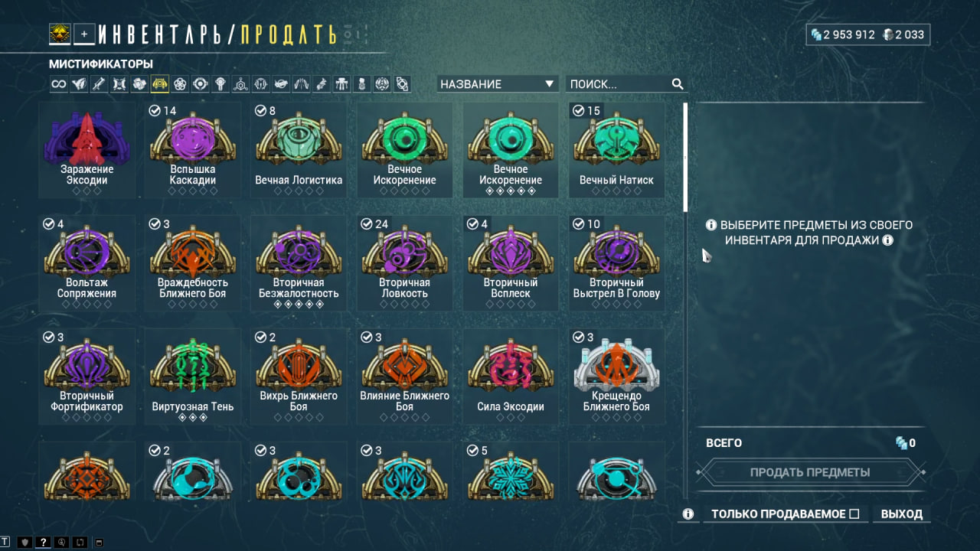The width and height of the screenshot is (980, 551).
Task: Enable the Только продаваемое checkbox
Action: click(854, 514)
